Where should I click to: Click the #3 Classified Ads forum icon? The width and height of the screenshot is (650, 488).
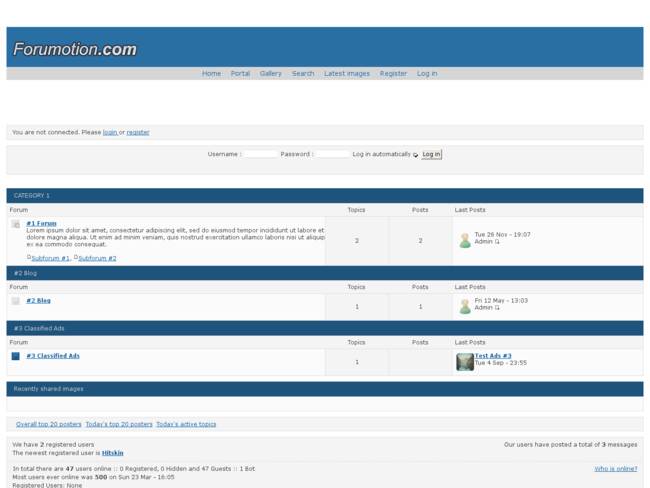[x=16, y=356]
